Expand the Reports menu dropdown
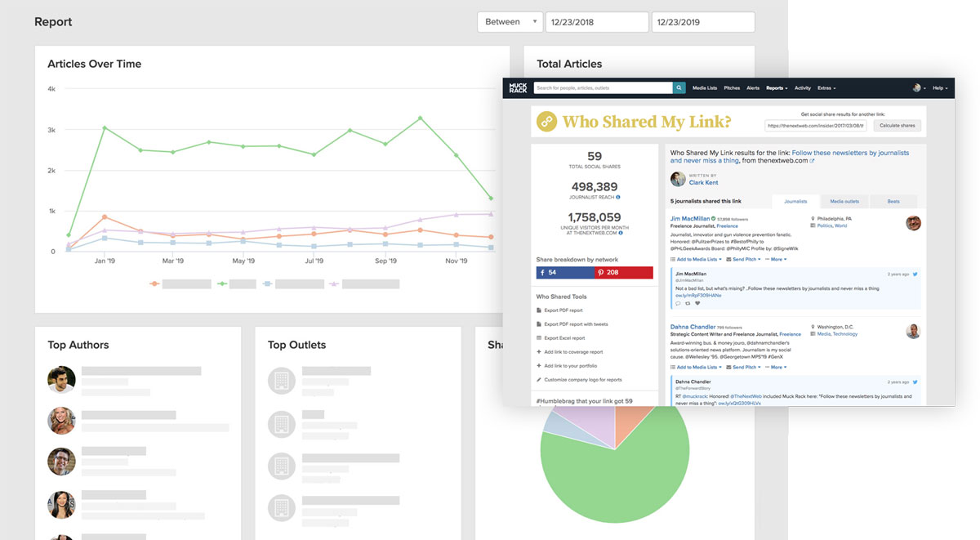This screenshot has height=540, width=980. 776,88
